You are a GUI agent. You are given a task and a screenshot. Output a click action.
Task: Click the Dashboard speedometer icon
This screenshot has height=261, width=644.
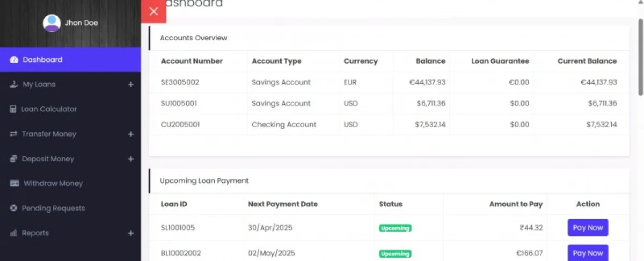click(x=14, y=60)
